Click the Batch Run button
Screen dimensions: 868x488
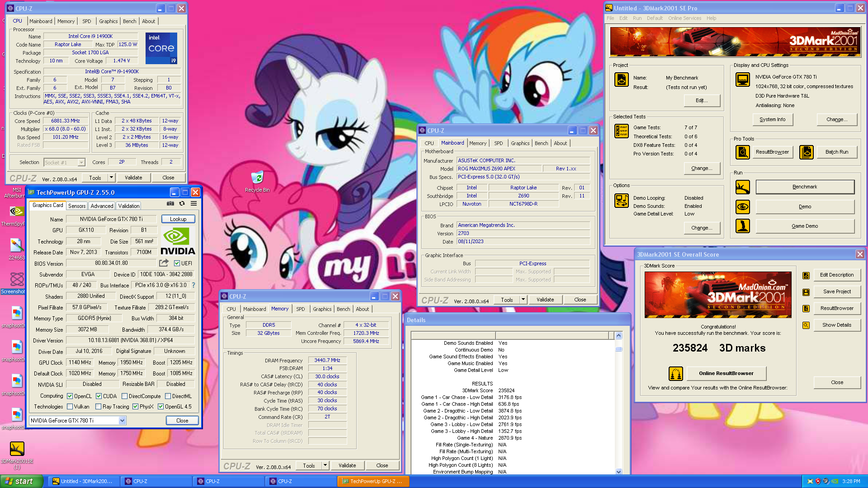click(x=837, y=152)
